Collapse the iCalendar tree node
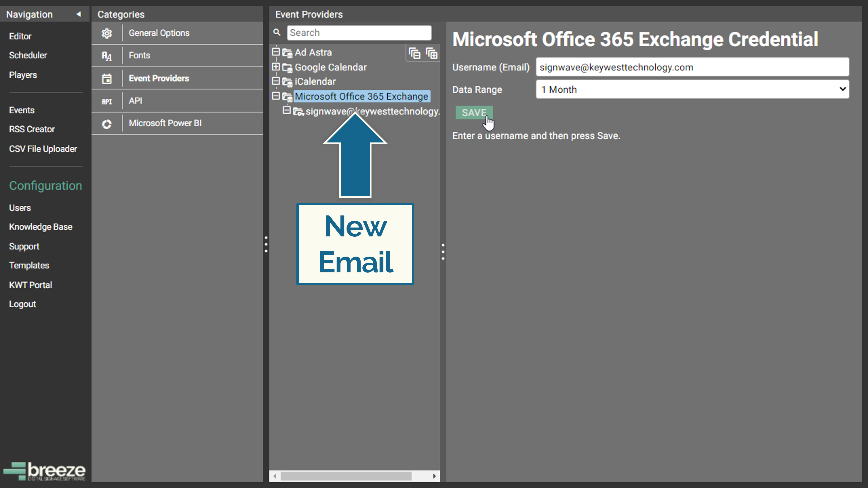Viewport: 868px width, 488px height. [276, 81]
